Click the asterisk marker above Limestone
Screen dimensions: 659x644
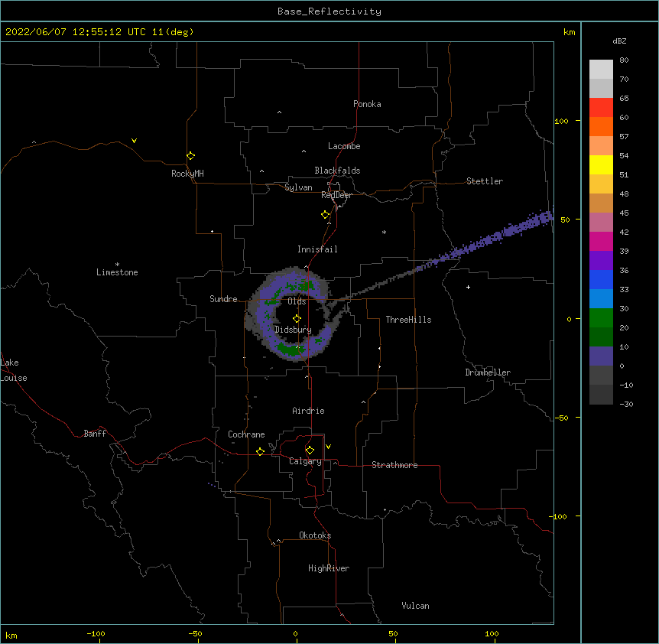pyautogui.click(x=117, y=265)
